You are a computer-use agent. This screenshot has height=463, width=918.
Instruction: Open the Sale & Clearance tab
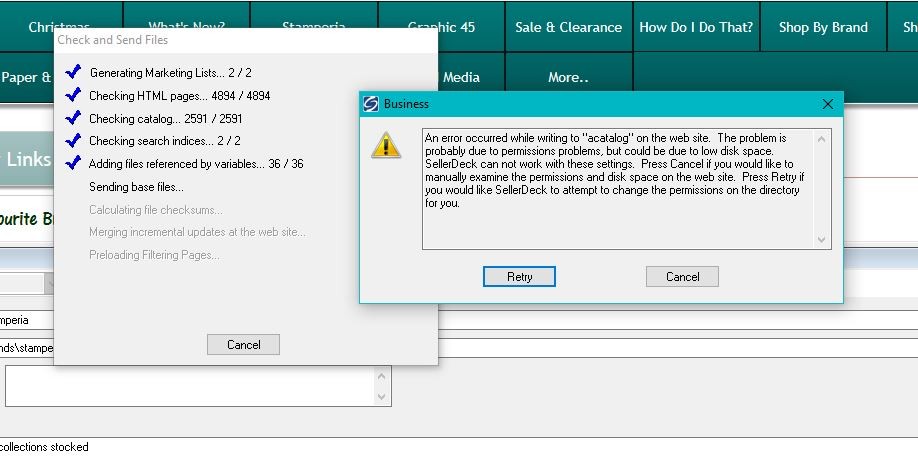coord(568,27)
